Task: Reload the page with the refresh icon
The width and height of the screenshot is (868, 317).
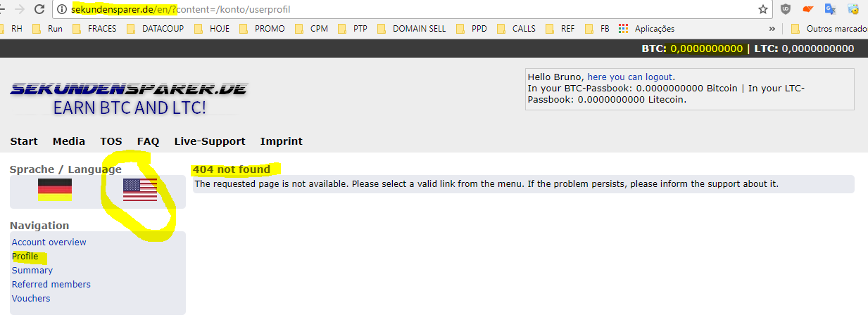Action: point(39,9)
